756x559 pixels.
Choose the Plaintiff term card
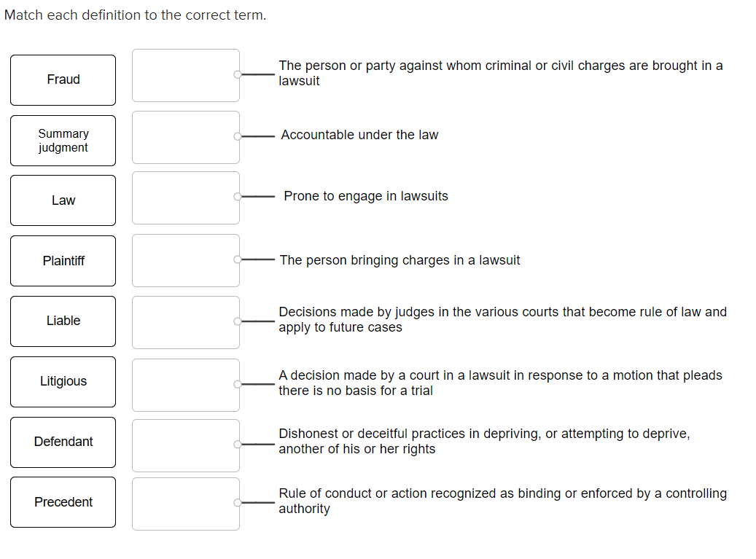point(63,261)
